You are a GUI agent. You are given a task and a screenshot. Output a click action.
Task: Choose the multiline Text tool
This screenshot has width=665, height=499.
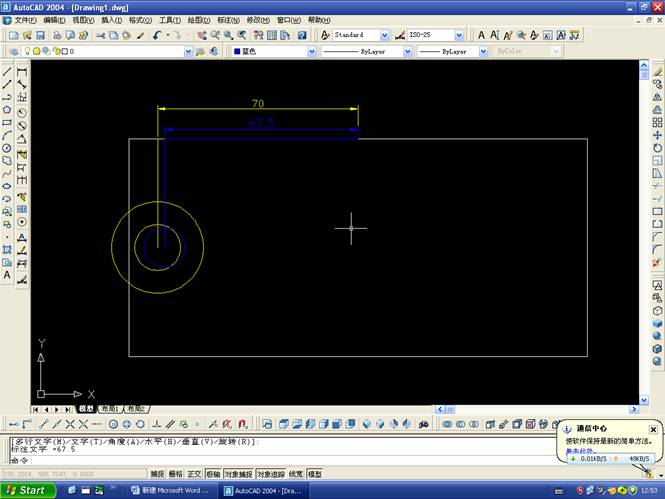coord(7,274)
